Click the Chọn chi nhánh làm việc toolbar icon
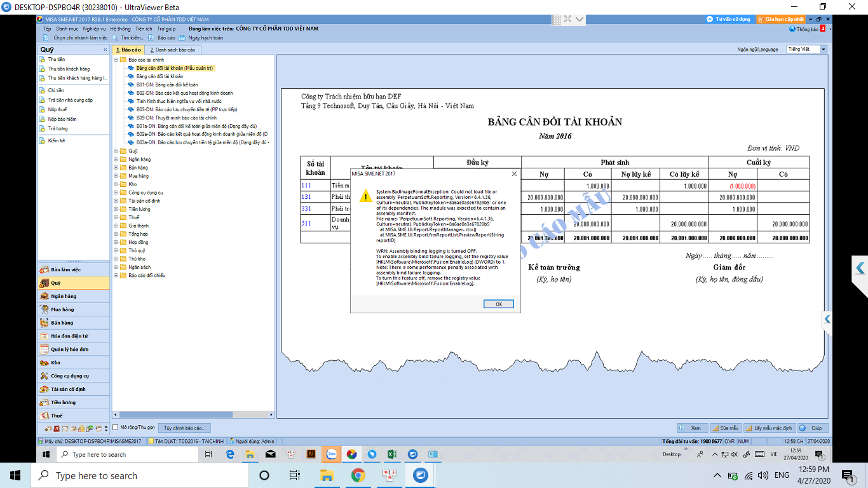 (x=47, y=38)
